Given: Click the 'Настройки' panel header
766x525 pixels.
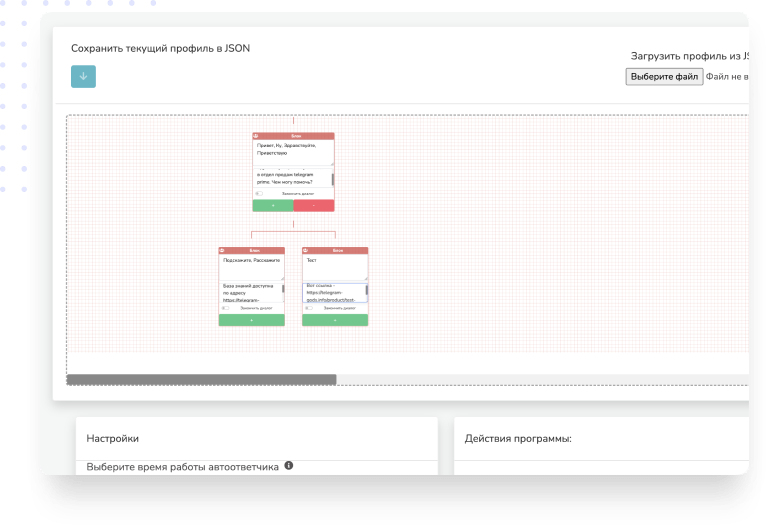Looking at the screenshot, I should pyautogui.click(x=113, y=438).
